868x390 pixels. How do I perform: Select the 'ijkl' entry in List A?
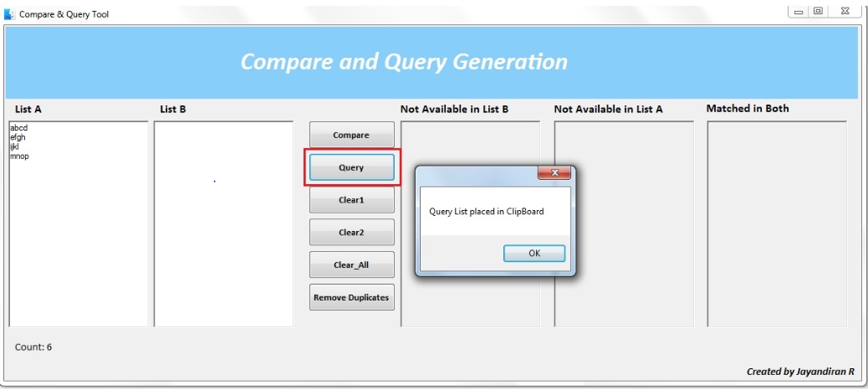[x=14, y=146]
